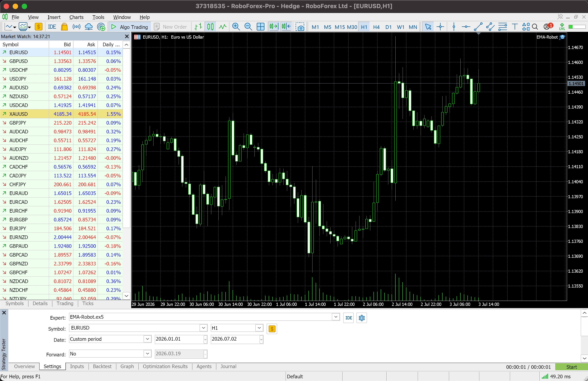Click the green LVL icon
This screenshot has height=381, width=588.
(562, 27)
